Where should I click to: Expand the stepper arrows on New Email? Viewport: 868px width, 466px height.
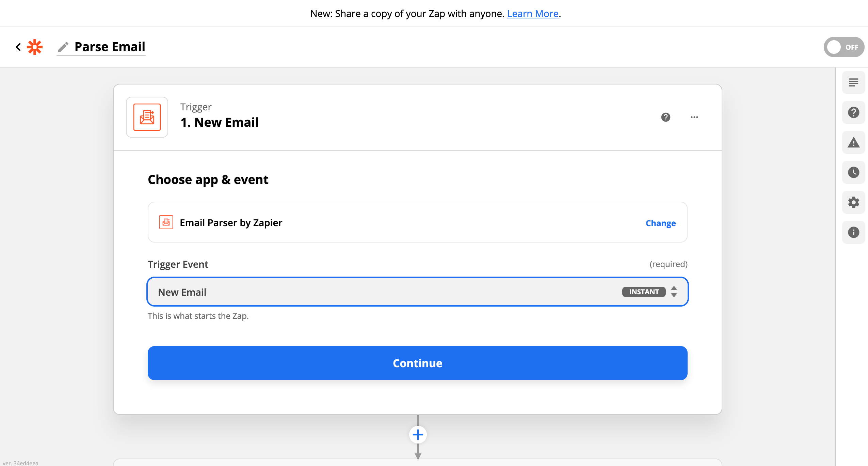[x=675, y=291]
